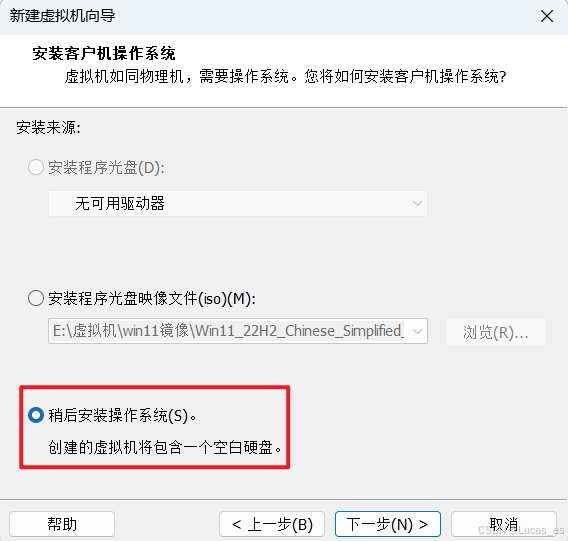This screenshot has width=568, height=541.
Task: Open the 无可用驱动器 drive combo box
Action: click(238, 203)
